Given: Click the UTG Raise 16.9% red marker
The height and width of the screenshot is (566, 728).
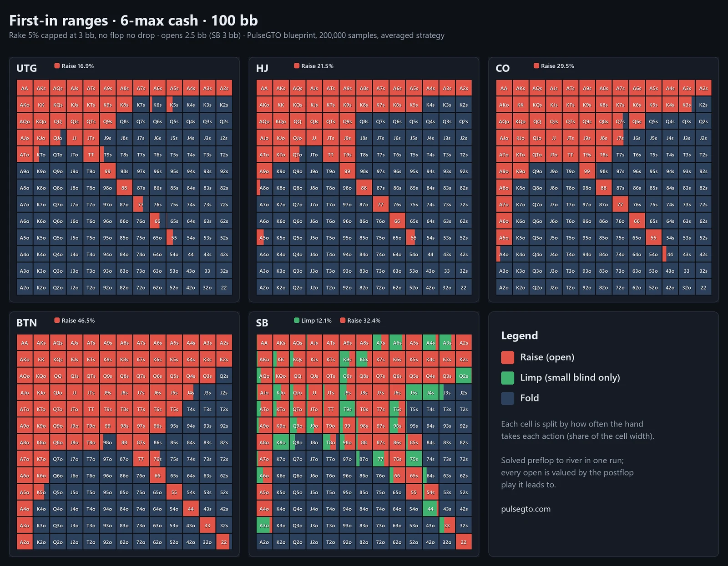Looking at the screenshot, I should [57, 66].
